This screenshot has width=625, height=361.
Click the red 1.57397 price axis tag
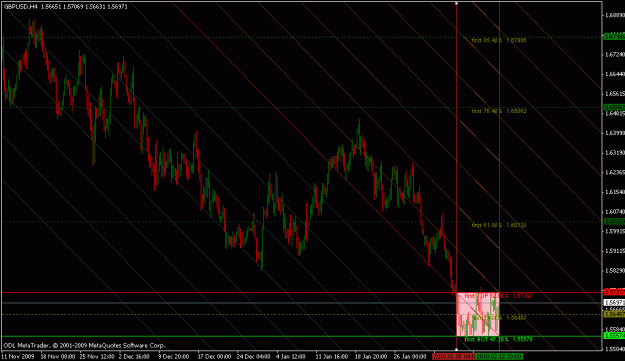614,292
